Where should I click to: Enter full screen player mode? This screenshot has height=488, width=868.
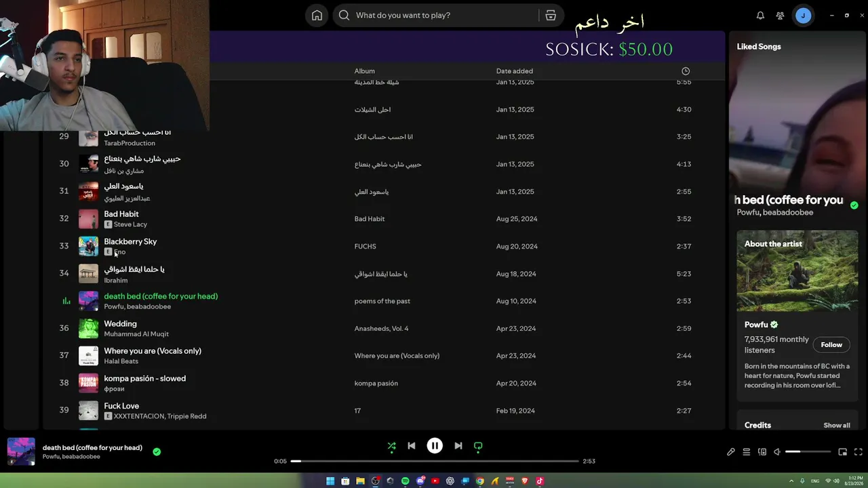click(x=859, y=452)
